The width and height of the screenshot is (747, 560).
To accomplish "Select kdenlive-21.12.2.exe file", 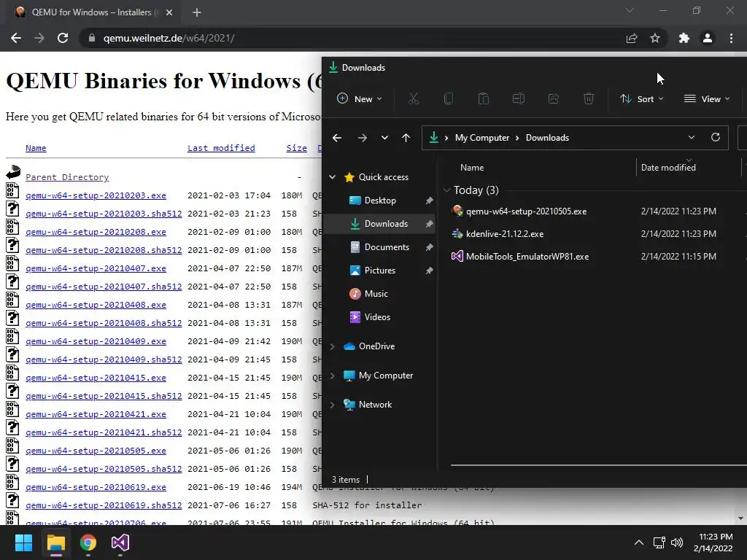I will click(505, 234).
